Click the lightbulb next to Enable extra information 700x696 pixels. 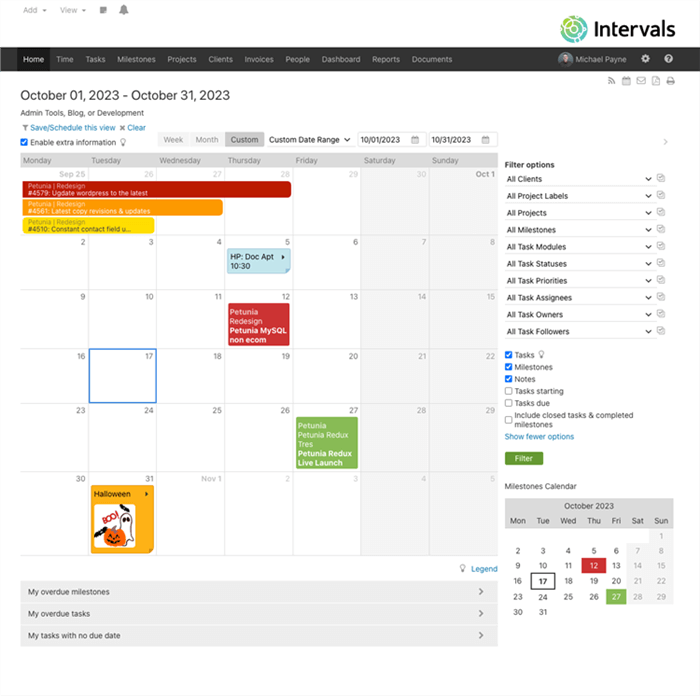coord(123,142)
